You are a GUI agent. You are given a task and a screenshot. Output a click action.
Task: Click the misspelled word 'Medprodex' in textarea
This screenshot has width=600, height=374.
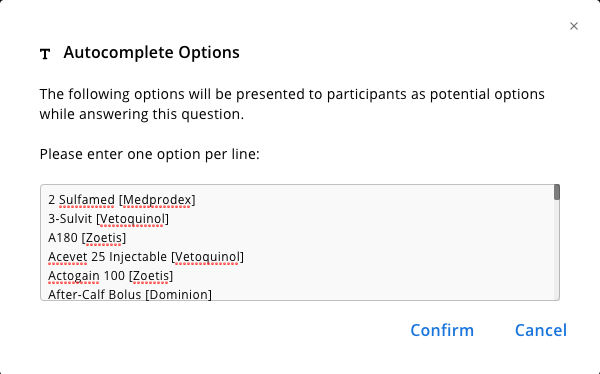coord(157,200)
